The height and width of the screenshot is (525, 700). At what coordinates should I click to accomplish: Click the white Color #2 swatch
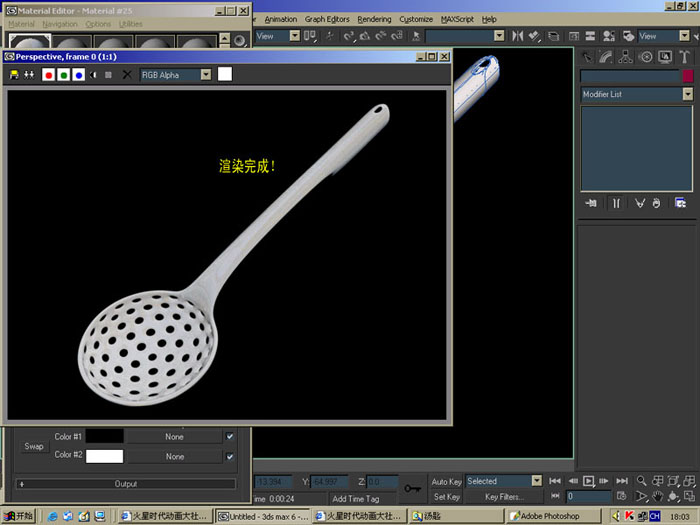pos(104,456)
